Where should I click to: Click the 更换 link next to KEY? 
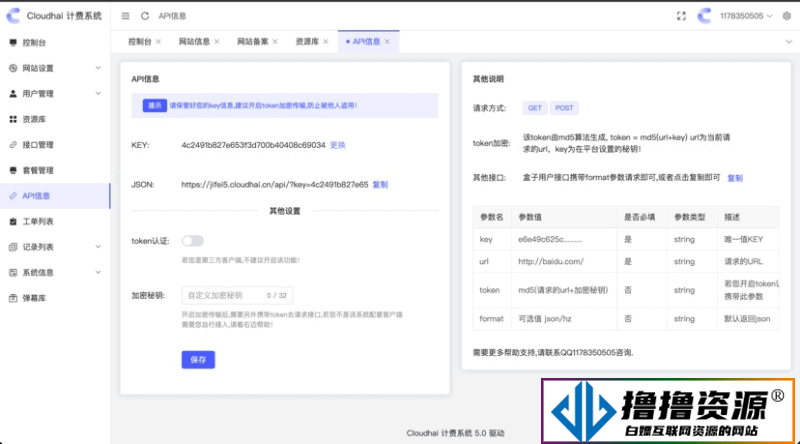pos(338,145)
